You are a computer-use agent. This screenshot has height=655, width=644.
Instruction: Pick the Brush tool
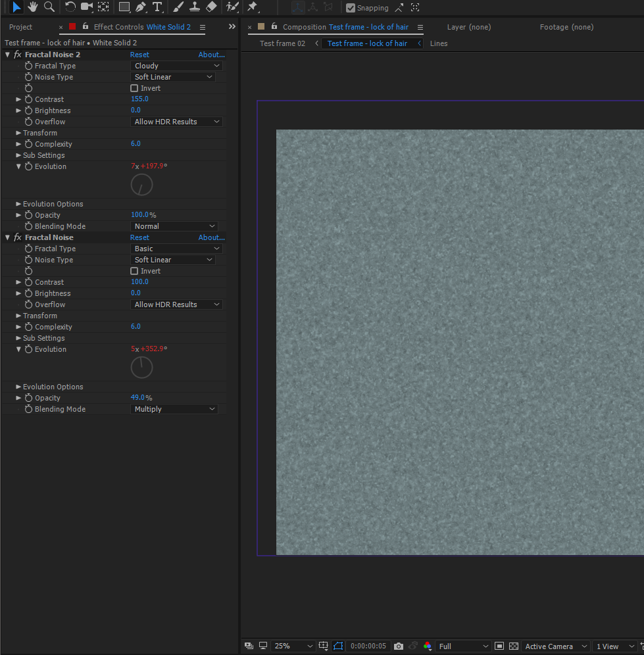(178, 7)
